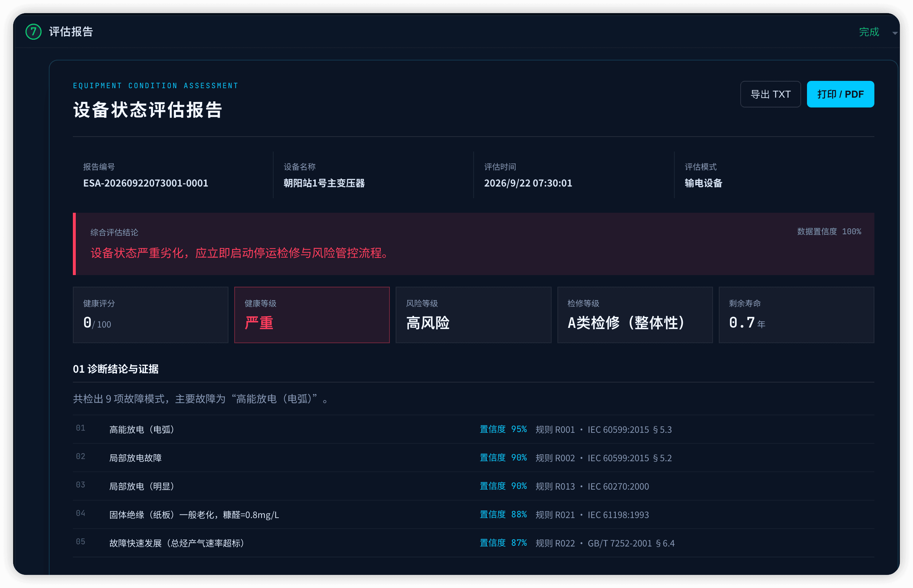The height and width of the screenshot is (588, 913).
Task: Click the device name 朝阳站1号主变压器
Action: click(324, 183)
